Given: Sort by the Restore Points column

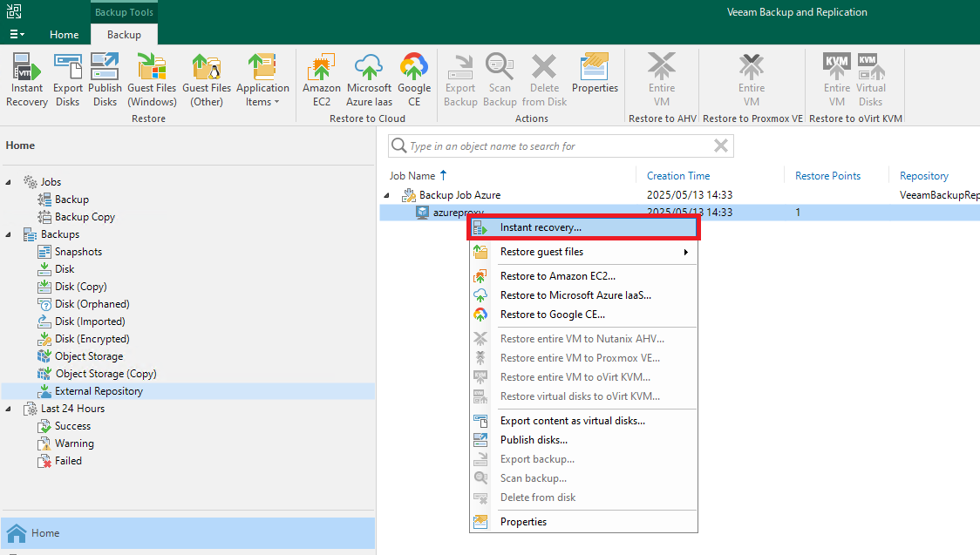Looking at the screenshot, I should [x=827, y=176].
